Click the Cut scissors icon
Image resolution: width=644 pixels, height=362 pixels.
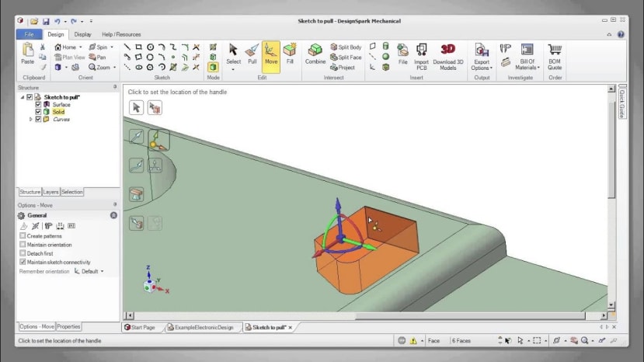(x=42, y=47)
